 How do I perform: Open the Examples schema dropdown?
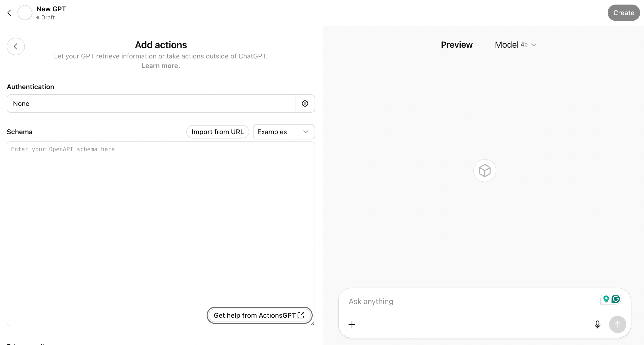[284, 132]
